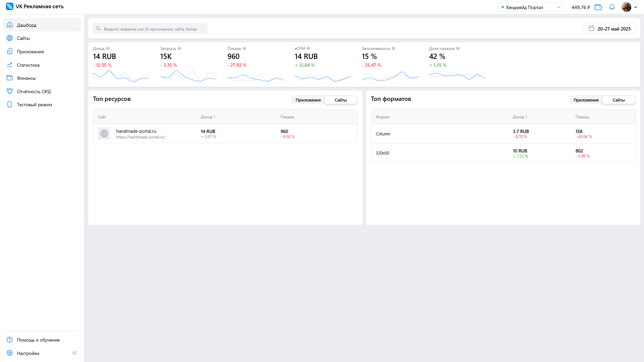The height and width of the screenshot is (362, 644).
Task: Click the help icon next to eCPM
Action: [308, 48]
